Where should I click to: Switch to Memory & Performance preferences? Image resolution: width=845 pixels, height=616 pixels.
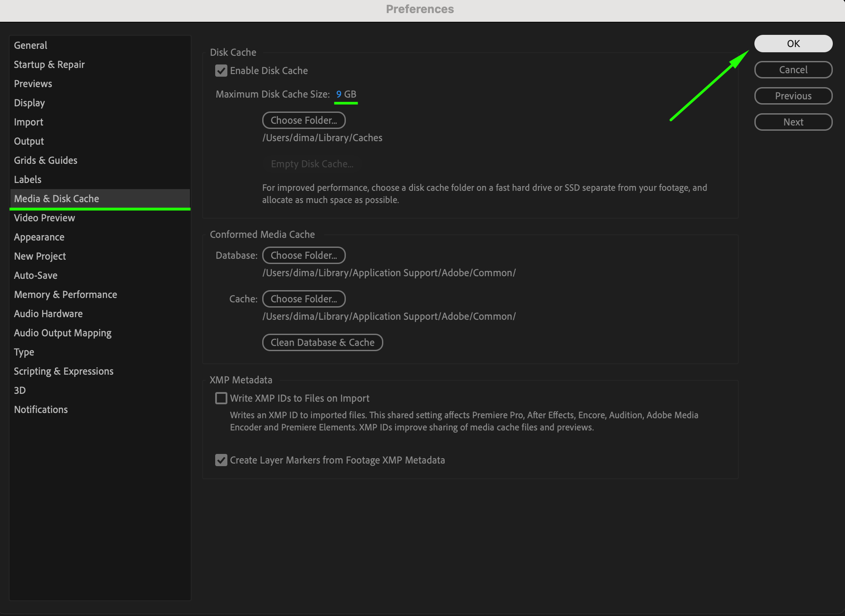(x=65, y=294)
